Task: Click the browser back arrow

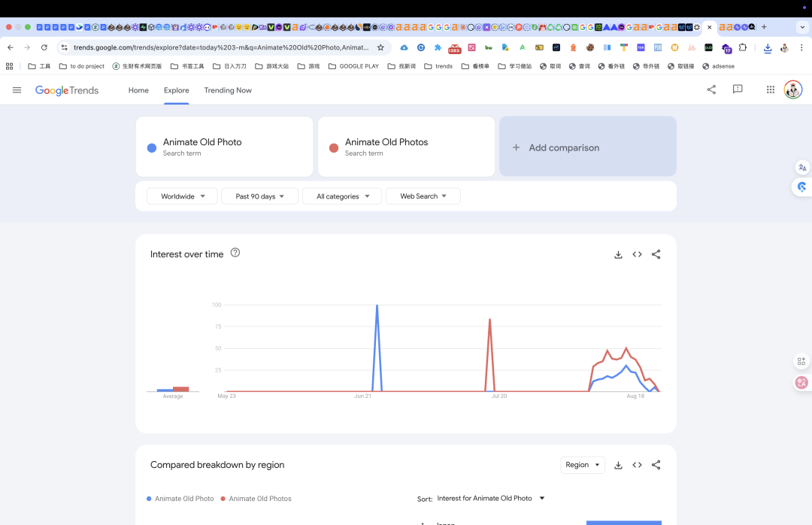Action: point(11,47)
